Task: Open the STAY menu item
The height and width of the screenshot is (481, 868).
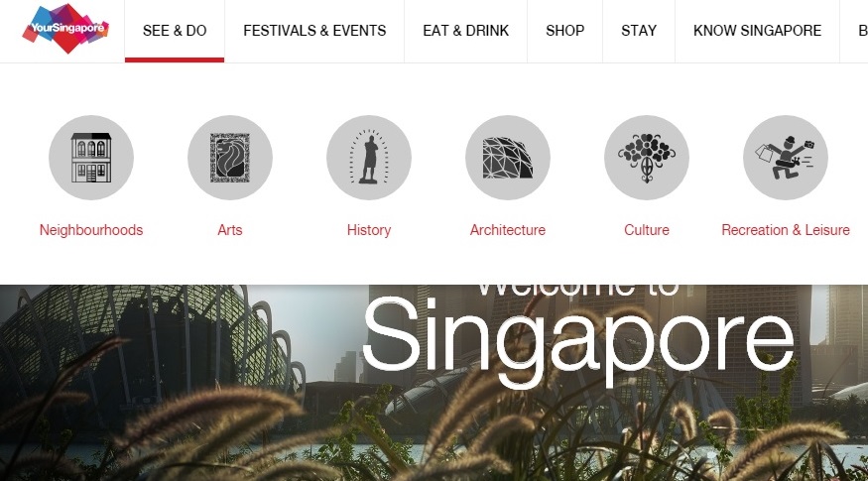Action: (x=639, y=31)
